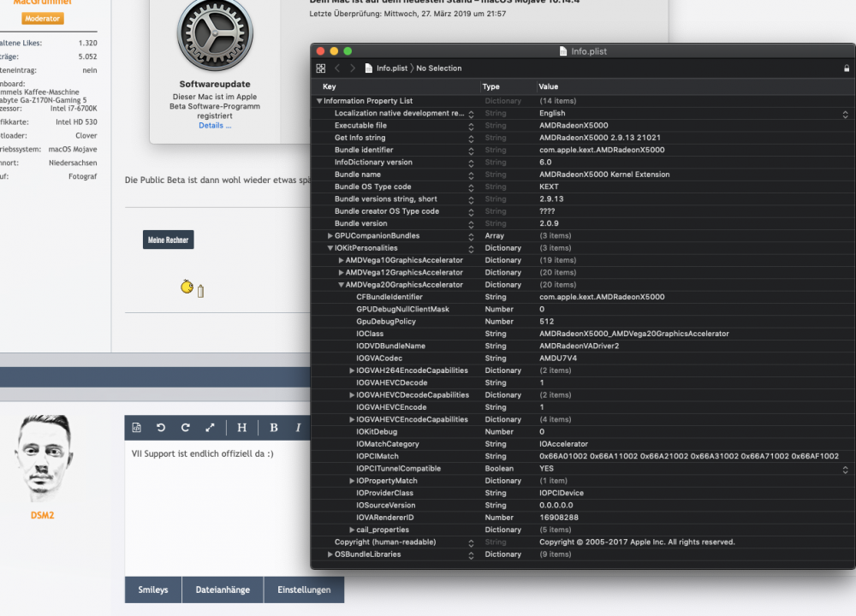
Task: Open key stepper for Executable file row
Action: (x=471, y=126)
